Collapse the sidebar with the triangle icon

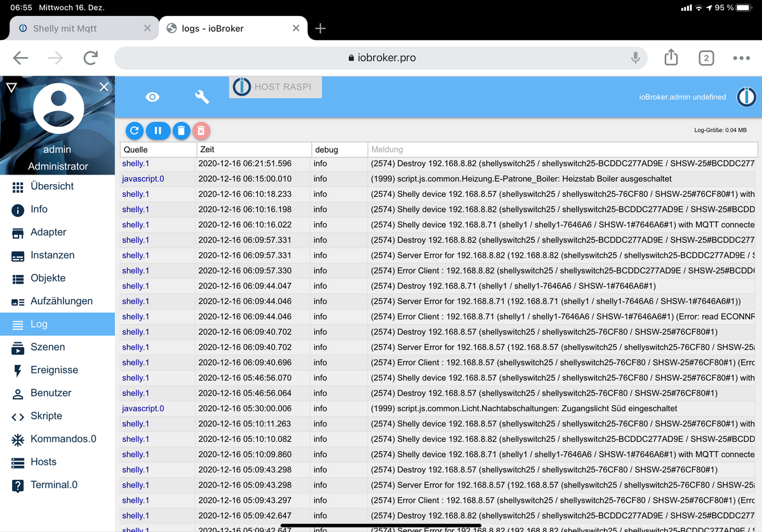[11, 87]
